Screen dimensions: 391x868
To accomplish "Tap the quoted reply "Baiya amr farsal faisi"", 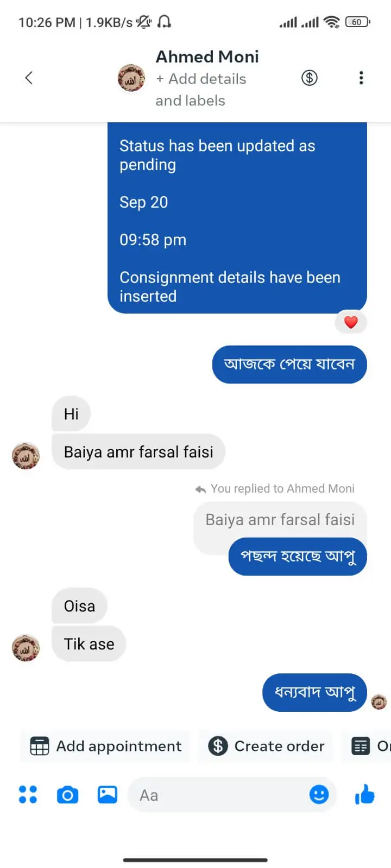I will (280, 520).
